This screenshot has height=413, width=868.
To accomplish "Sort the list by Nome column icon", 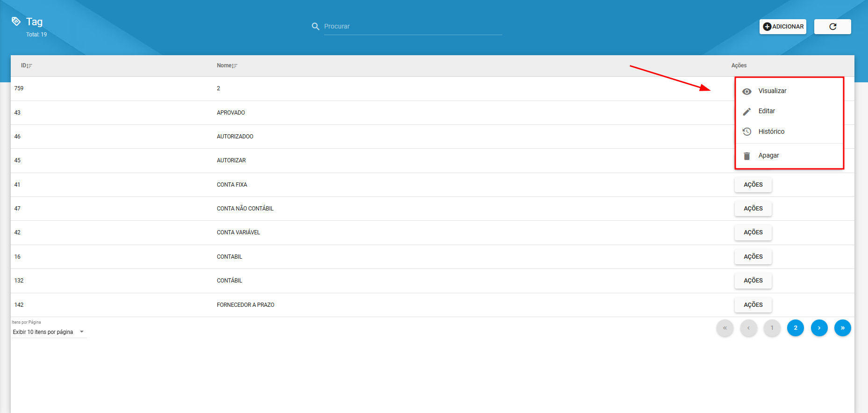I will coord(235,66).
